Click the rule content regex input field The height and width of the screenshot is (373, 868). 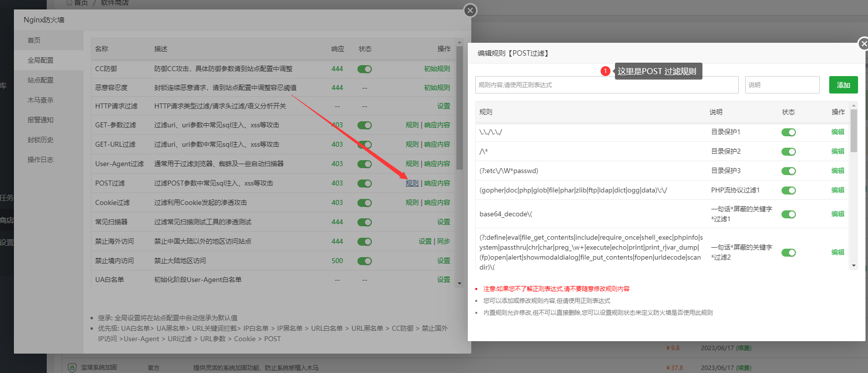[x=607, y=85]
